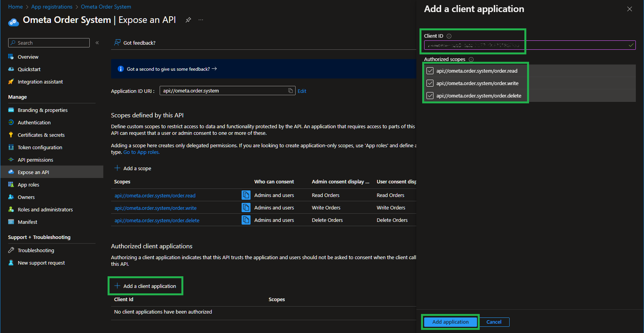The height and width of the screenshot is (333, 644).
Task: Click the sidebar Search field
Action: point(49,43)
